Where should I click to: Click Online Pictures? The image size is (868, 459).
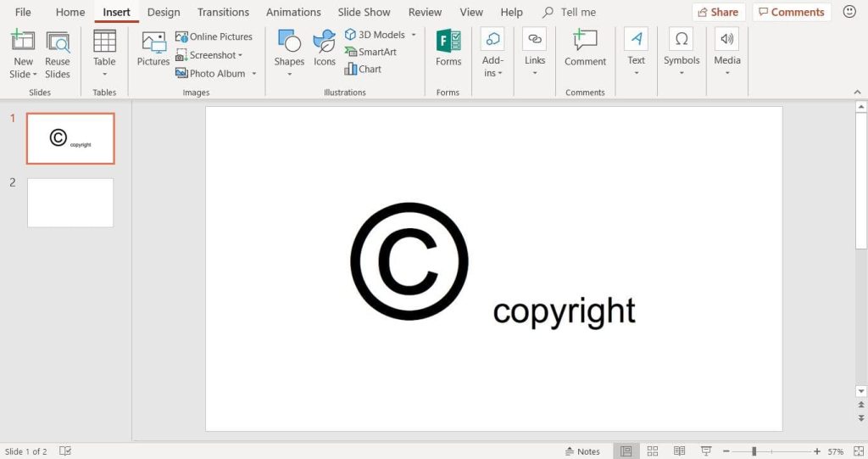[x=214, y=36]
